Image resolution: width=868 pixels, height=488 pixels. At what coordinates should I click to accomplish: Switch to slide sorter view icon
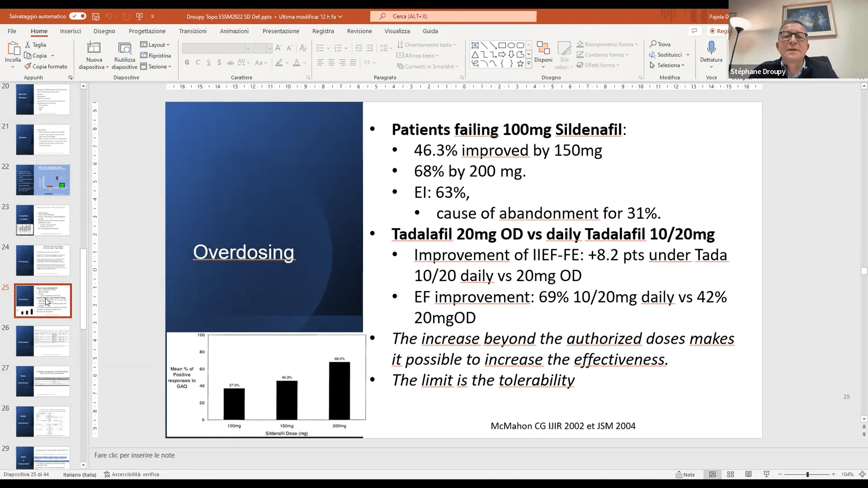[730, 474]
